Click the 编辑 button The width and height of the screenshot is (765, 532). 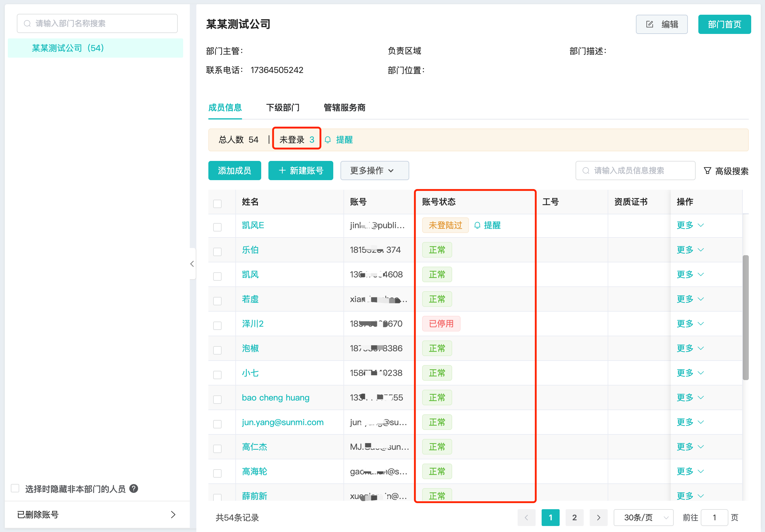click(x=661, y=24)
